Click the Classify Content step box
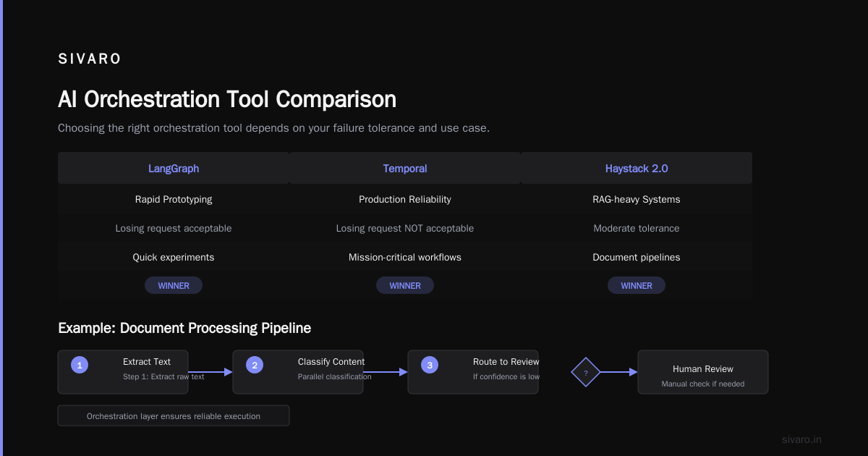 click(298, 372)
